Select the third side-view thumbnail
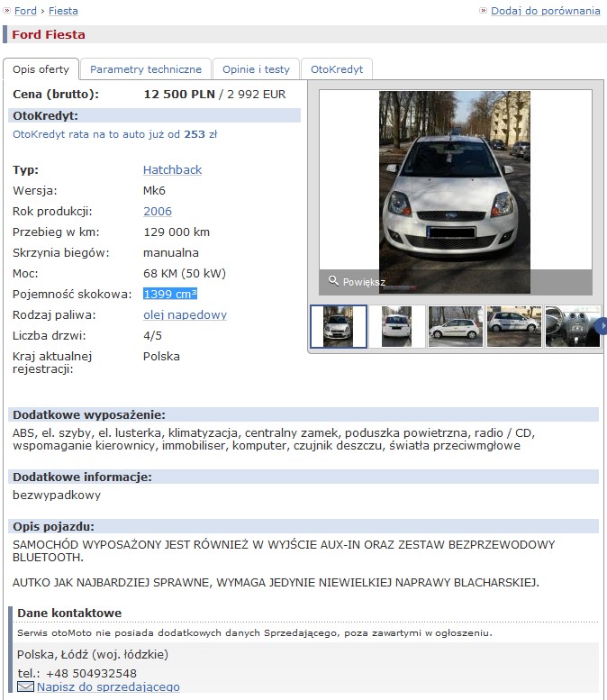 (x=456, y=326)
